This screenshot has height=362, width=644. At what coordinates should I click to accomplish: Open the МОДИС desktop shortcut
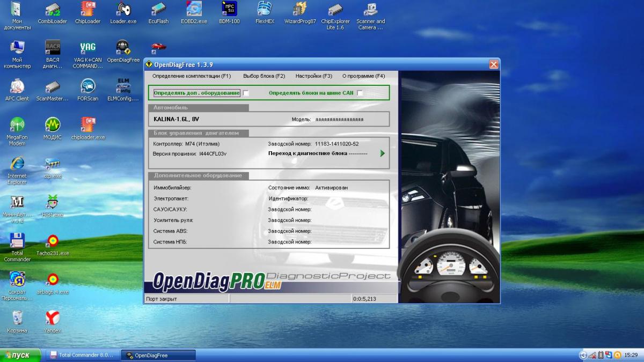[x=53, y=129]
